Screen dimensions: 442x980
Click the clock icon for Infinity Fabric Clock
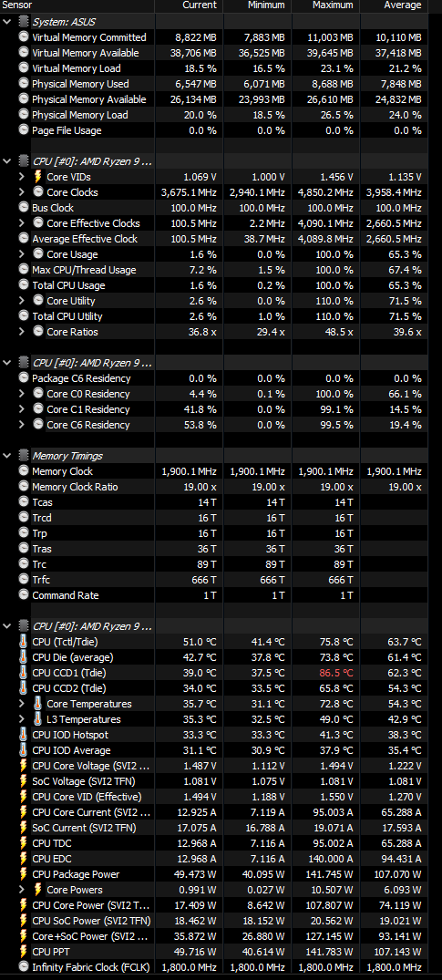point(23,967)
